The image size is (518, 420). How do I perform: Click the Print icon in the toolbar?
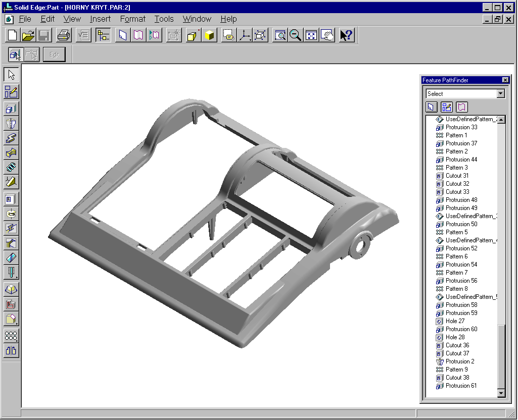[64, 35]
